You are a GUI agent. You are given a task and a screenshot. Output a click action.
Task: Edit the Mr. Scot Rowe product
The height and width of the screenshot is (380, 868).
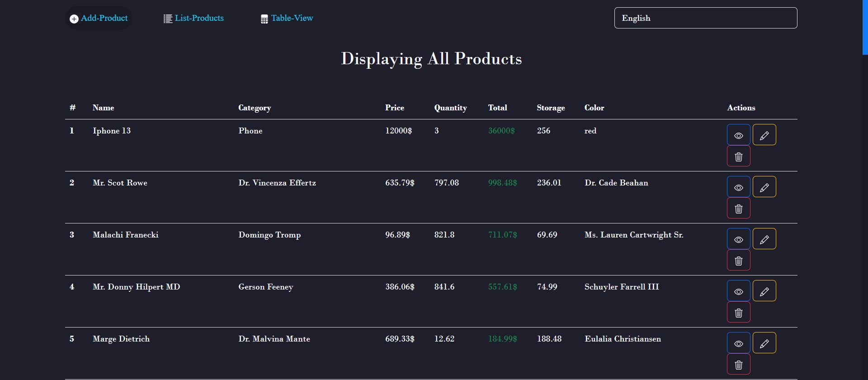click(x=764, y=187)
